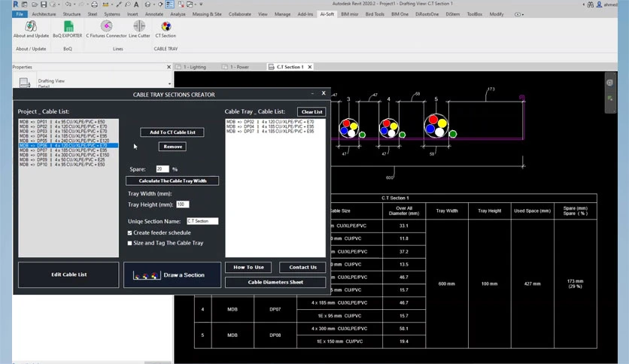The height and width of the screenshot is (364, 629).
Task: Switch to the Systems ribbon tab
Action: click(112, 14)
